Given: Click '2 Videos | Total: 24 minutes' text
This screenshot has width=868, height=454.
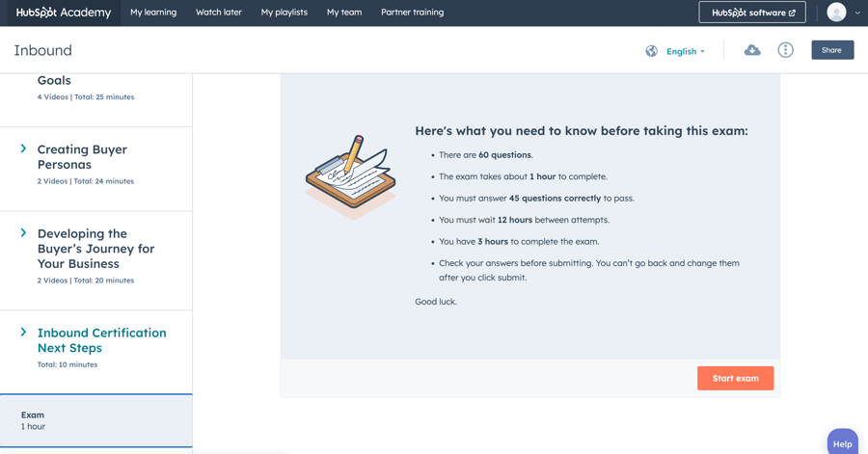Looking at the screenshot, I should (x=86, y=181).
